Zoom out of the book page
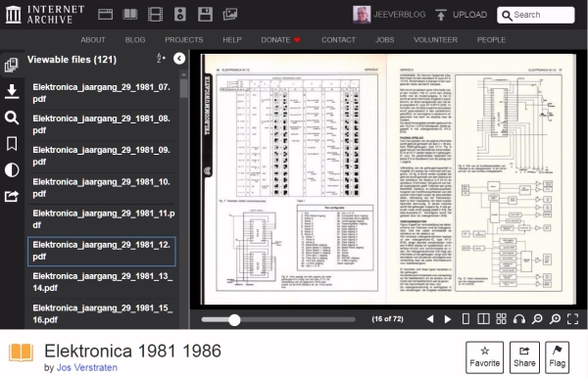588x378 pixels. pyautogui.click(x=537, y=319)
